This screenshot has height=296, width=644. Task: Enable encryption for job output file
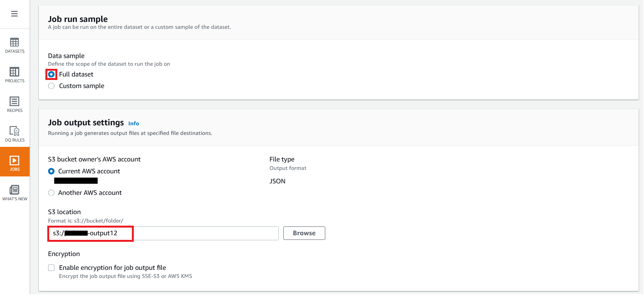[x=51, y=268]
